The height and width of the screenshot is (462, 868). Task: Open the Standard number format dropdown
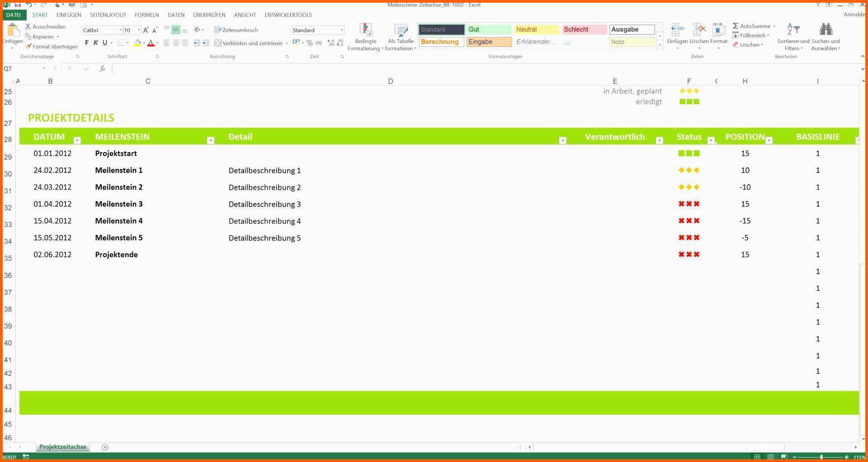[342, 30]
